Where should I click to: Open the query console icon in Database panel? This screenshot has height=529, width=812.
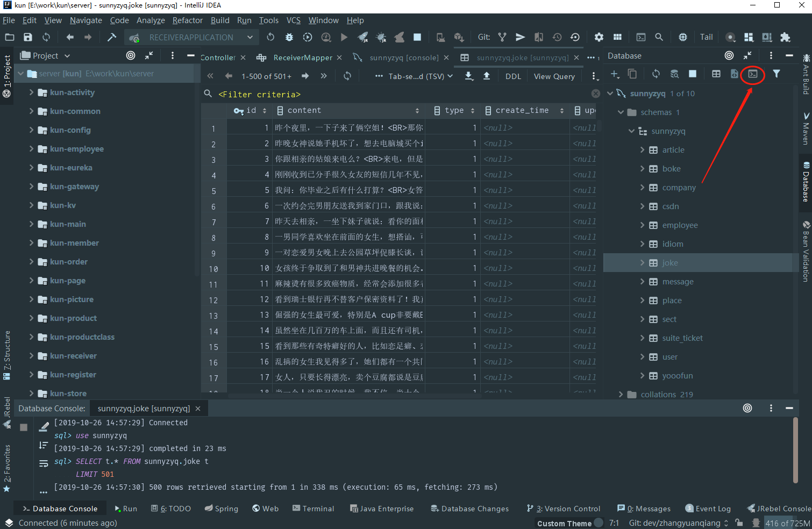coord(753,74)
